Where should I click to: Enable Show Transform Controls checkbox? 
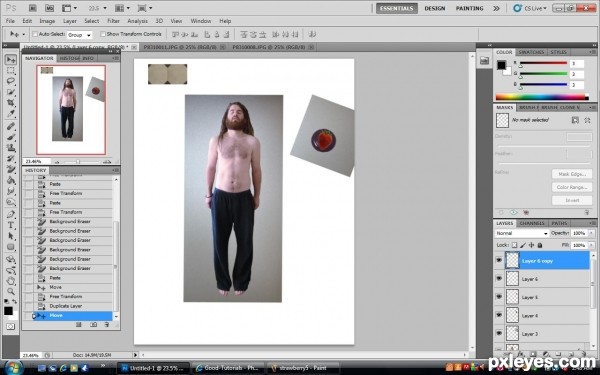(103, 34)
